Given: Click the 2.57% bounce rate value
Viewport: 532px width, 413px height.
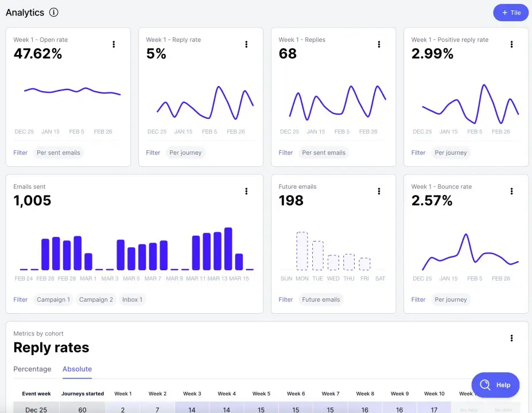Looking at the screenshot, I should tap(432, 200).
